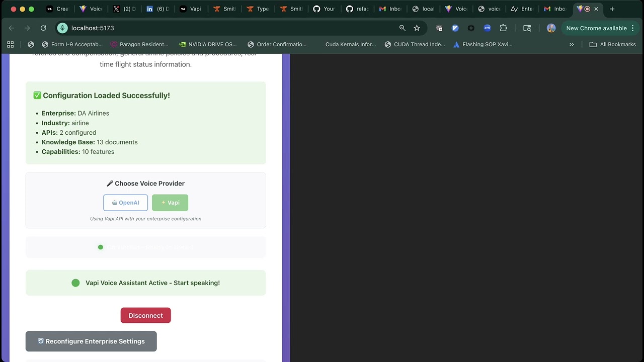Open the Paragon Resident... bookmark
The height and width of the screenshot is (362, 644).
[x=139, y=44]
